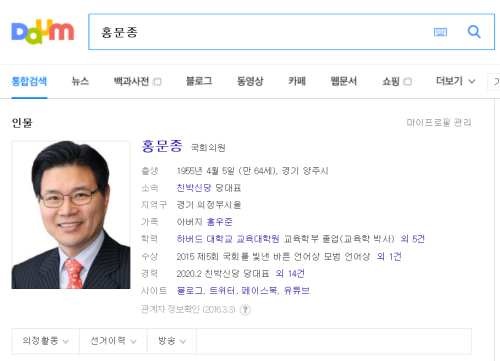The image size is (500, 361).
Task: Click the 마이프로필 관리 link
Action: 439,123
